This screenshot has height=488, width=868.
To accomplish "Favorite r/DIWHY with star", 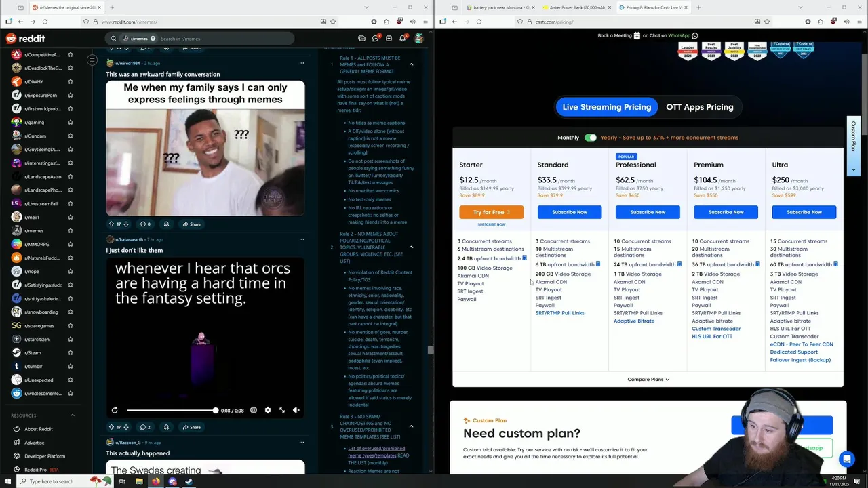I will click(70, 81).
